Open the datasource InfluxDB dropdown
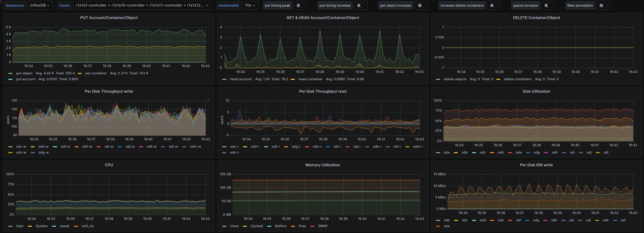 (x=39, y=6)
